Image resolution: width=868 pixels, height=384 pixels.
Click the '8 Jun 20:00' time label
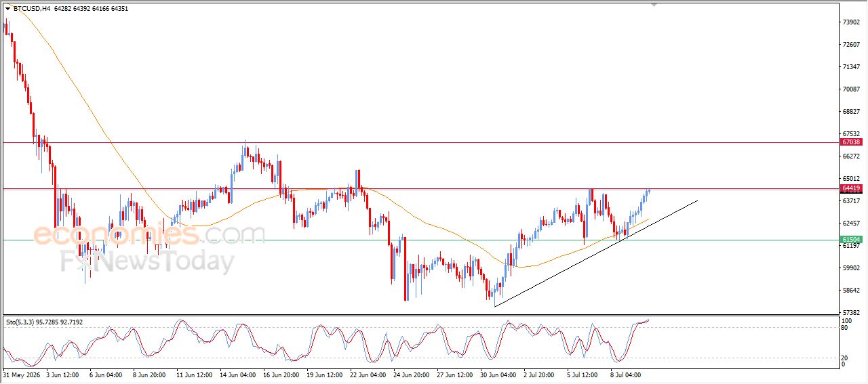pos(148,374)
